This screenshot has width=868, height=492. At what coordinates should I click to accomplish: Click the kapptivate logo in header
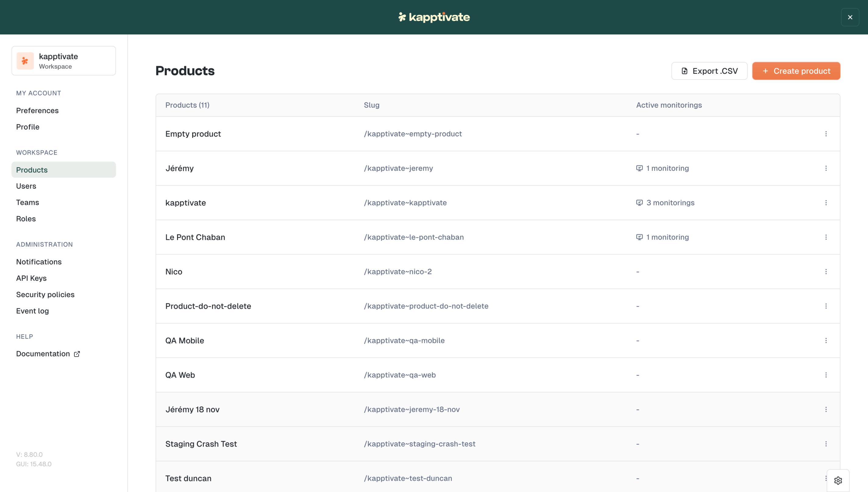(434, 17)
